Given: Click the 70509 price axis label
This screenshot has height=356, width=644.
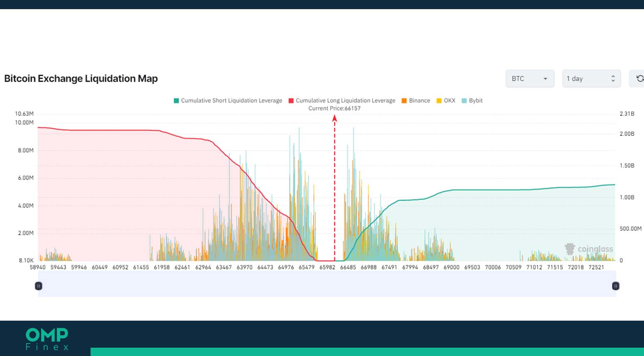Looking at the screenshot, I should [514, 267].
